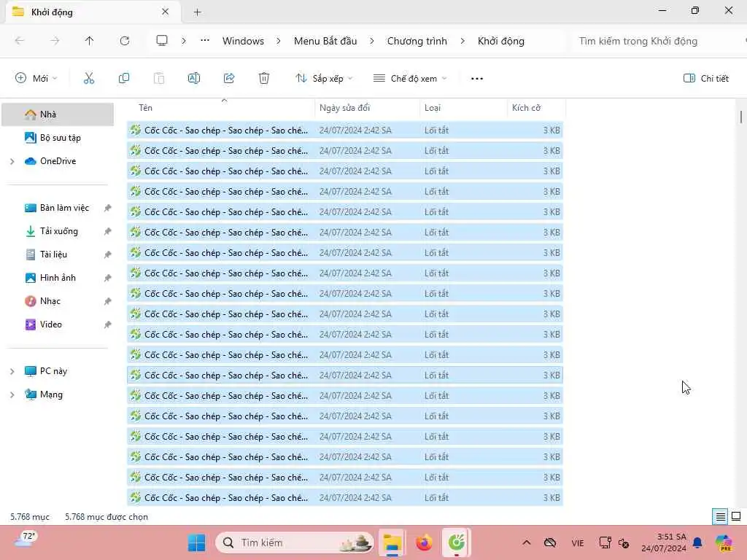The width and height of the screenshot is (747, 560).
Task: Open Cốc Cốc browser from taskbar
Action: [457, 542]
